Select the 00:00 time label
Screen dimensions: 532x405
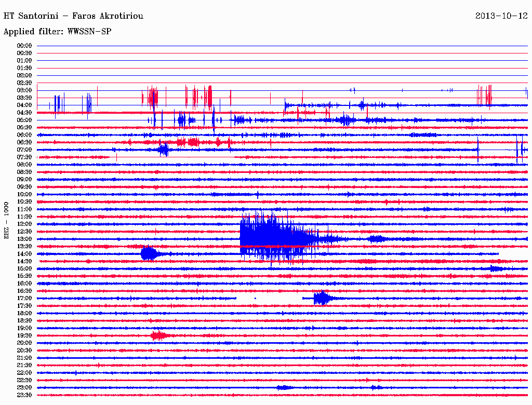click(x=24, y=46)
